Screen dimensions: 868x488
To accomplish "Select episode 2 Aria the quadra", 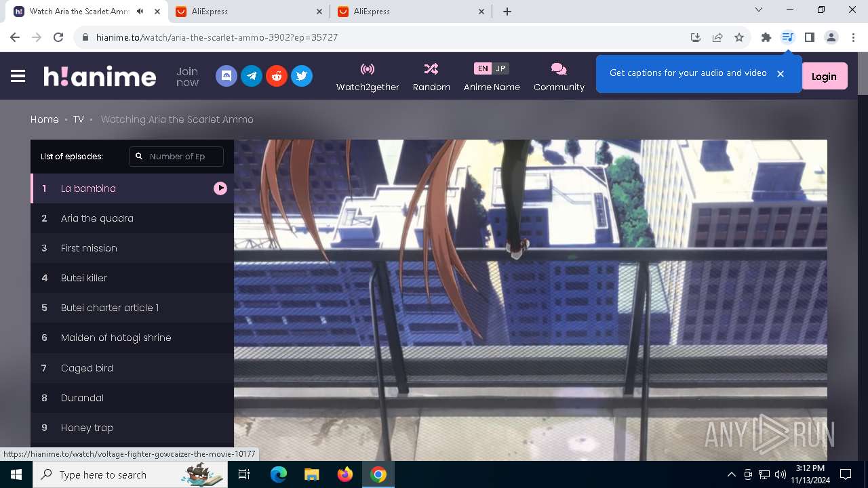I will click(x=132, y=218).
